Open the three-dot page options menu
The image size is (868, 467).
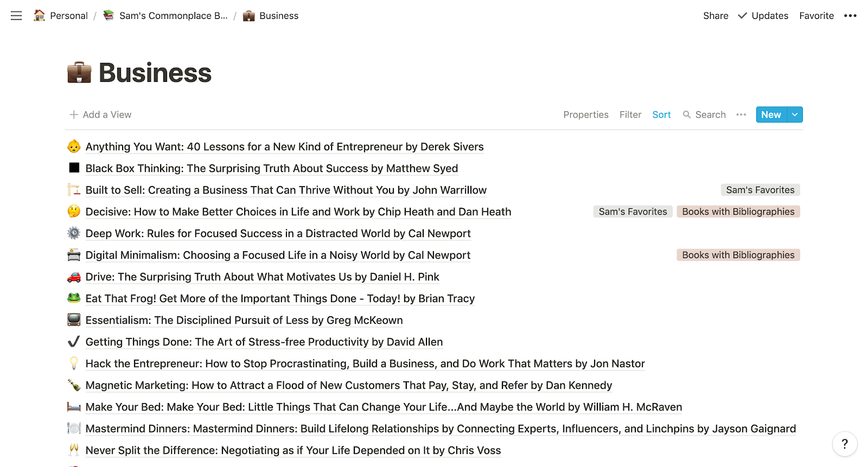[x=850, y=16]
